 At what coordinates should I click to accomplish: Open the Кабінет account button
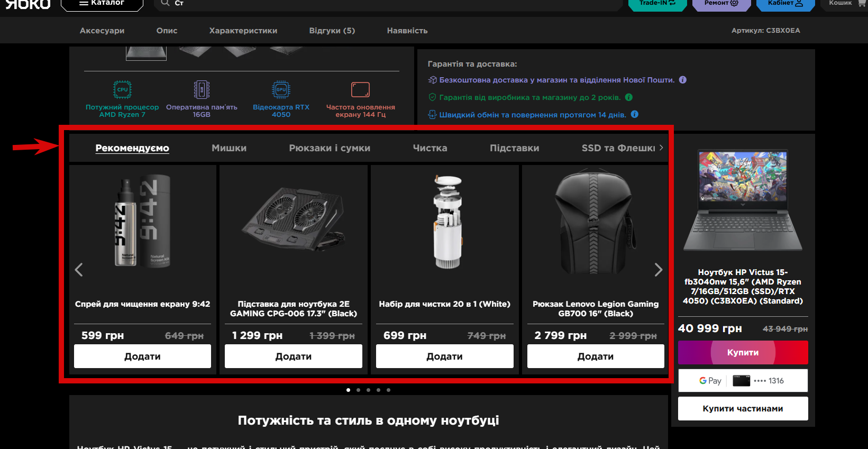(785, 4)
